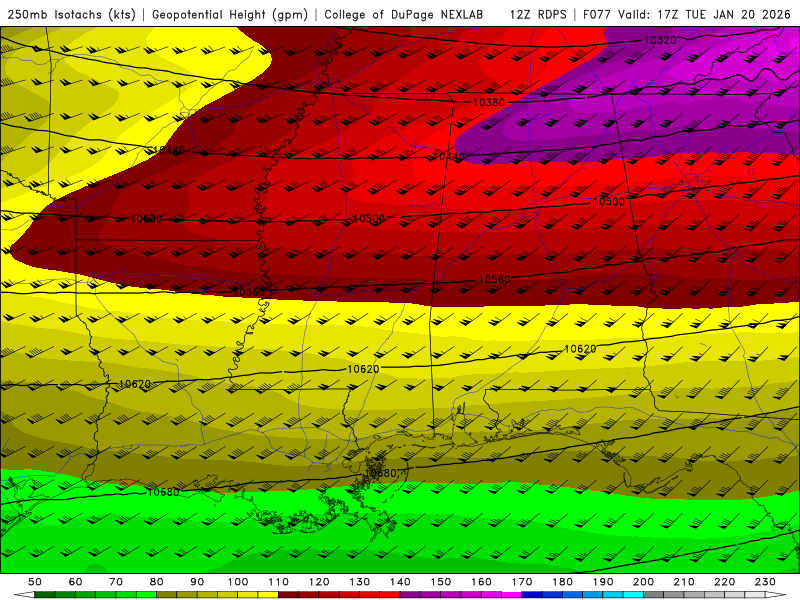Screen dimensions: 800x600
Task: Select the 60 kts colorbar label
Action: point(75,582)
